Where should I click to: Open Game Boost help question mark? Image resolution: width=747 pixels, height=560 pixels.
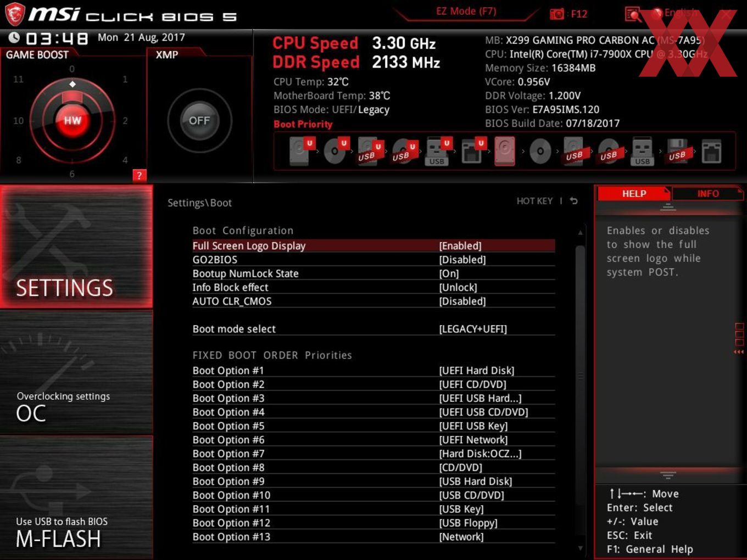coord(139,175)
